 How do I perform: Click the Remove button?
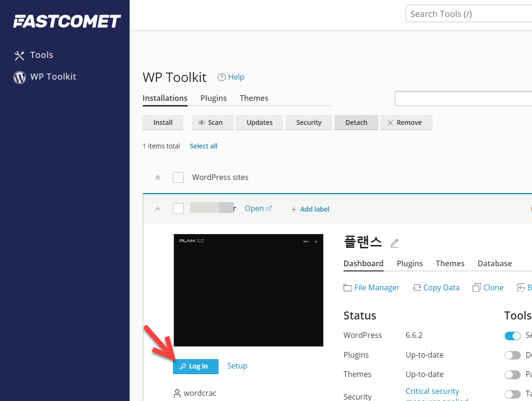tap(406, 123)
